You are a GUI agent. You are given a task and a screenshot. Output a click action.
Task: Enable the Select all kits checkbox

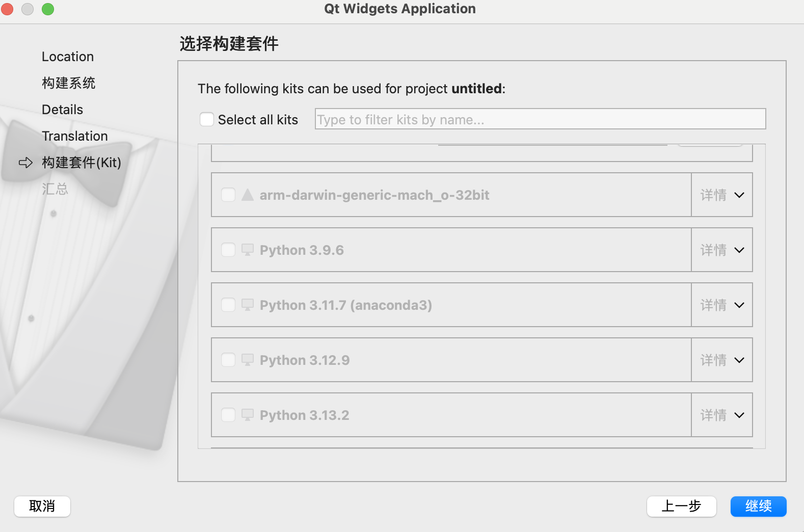(207, 119)
